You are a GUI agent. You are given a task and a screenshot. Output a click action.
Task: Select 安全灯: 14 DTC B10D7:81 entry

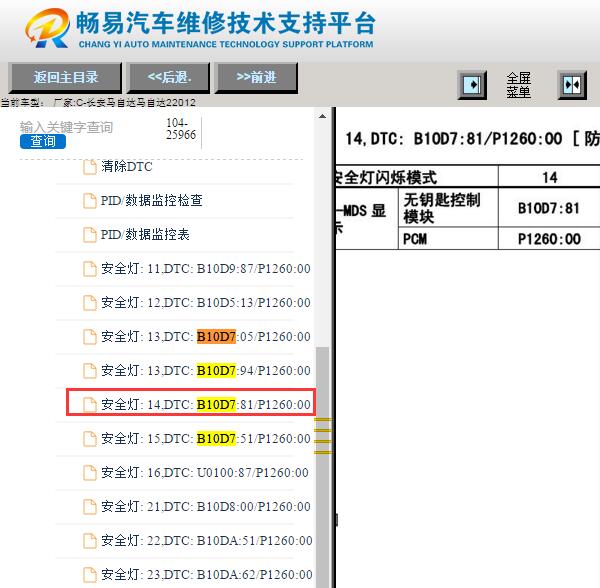point(206,404)
